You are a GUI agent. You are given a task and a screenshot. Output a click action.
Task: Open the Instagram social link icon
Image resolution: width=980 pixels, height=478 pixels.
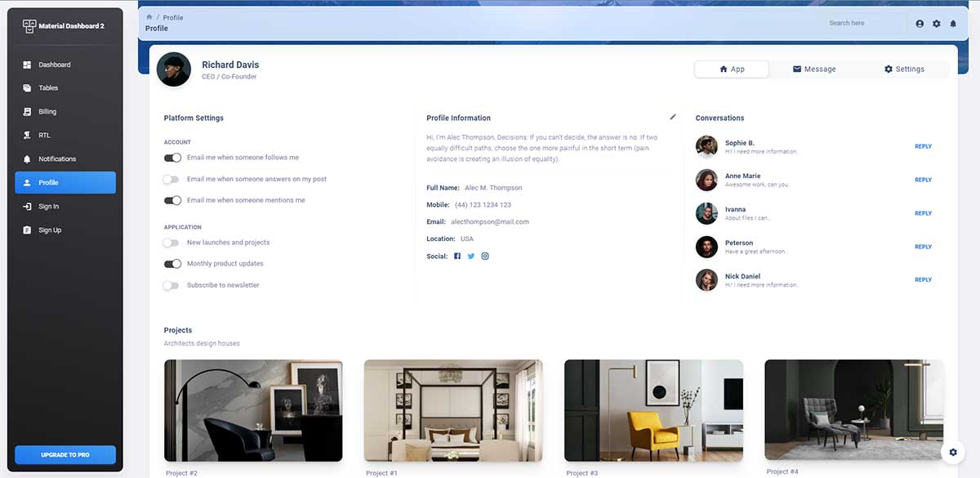(484, 256)
